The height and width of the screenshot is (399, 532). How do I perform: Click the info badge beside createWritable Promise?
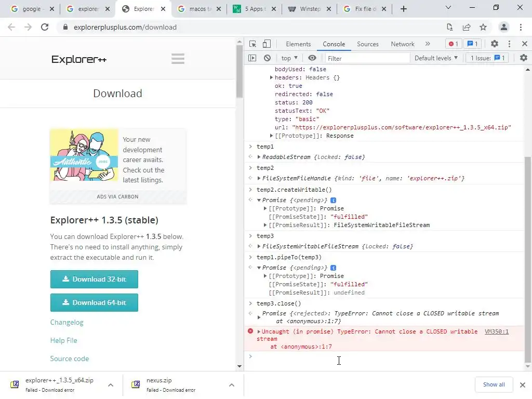(333, 200)
